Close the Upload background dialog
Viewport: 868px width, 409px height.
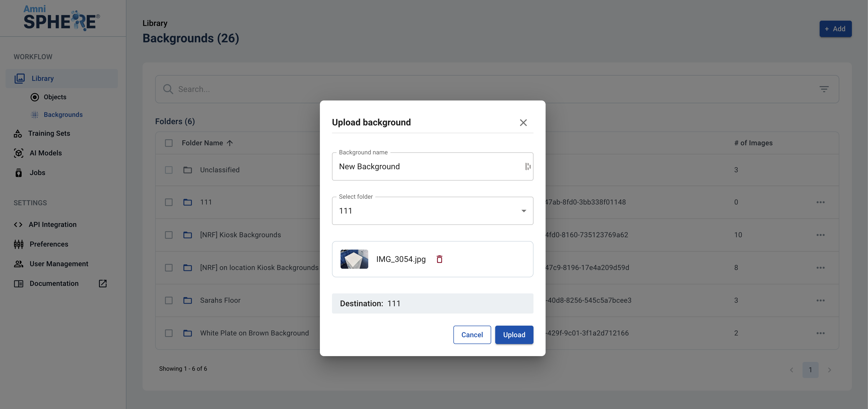tap(523, 123)
